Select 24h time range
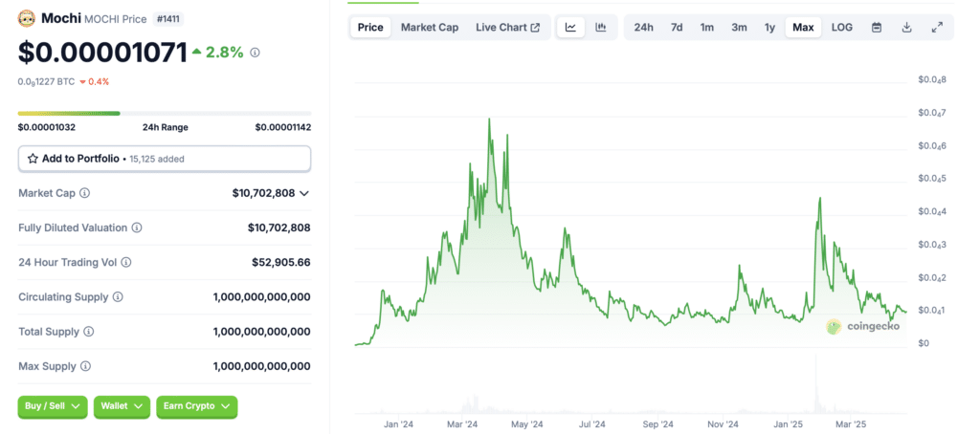This screenshot has width=980, height=434. [644, 28]
